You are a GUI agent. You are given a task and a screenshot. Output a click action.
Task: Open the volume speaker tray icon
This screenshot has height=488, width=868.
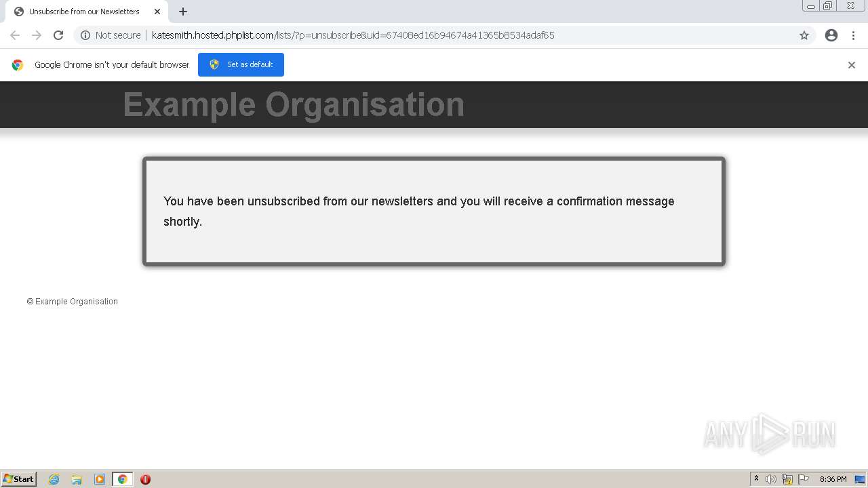click(x=771, y=479)
